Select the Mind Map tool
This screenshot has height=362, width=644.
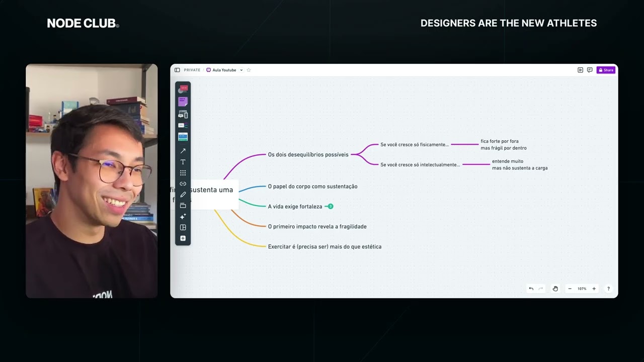click(183, 126)
